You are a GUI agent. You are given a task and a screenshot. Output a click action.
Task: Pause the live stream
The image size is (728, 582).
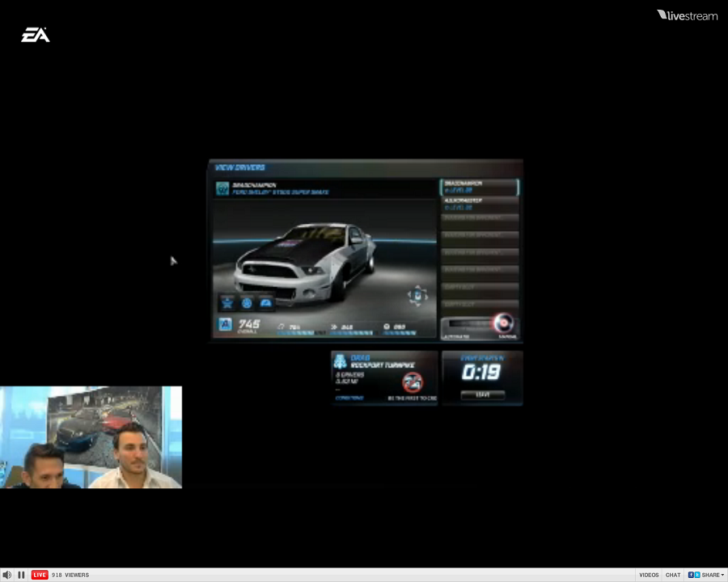[x=21, y=575]
